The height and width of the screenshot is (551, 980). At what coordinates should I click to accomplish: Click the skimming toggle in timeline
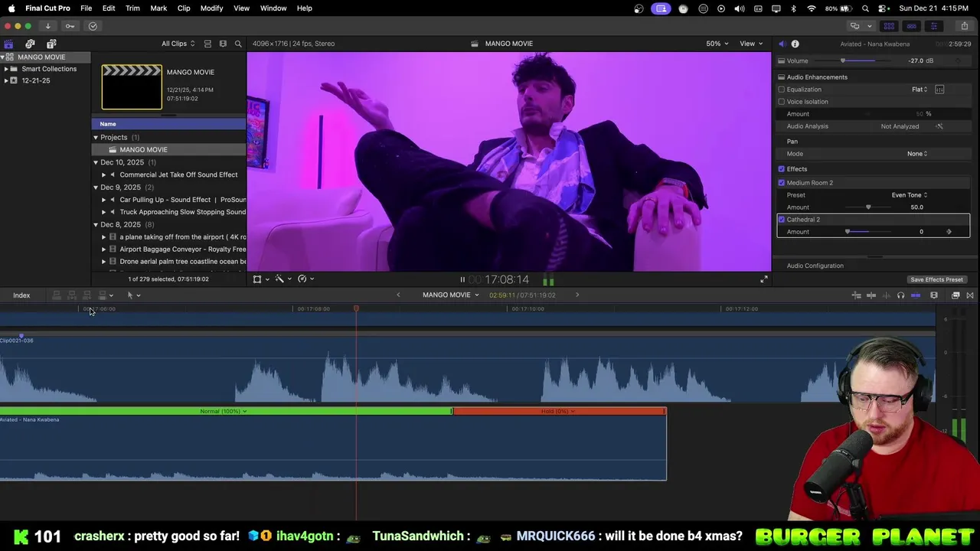tap(871, 295)
